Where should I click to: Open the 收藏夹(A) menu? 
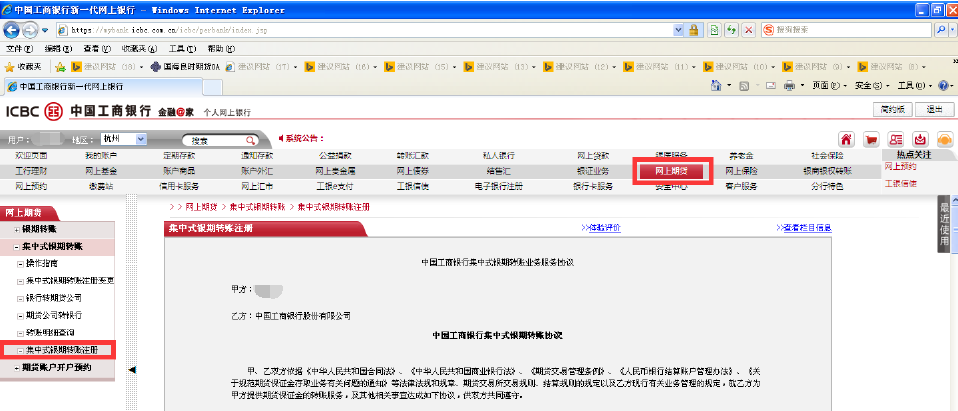[139, 49]
